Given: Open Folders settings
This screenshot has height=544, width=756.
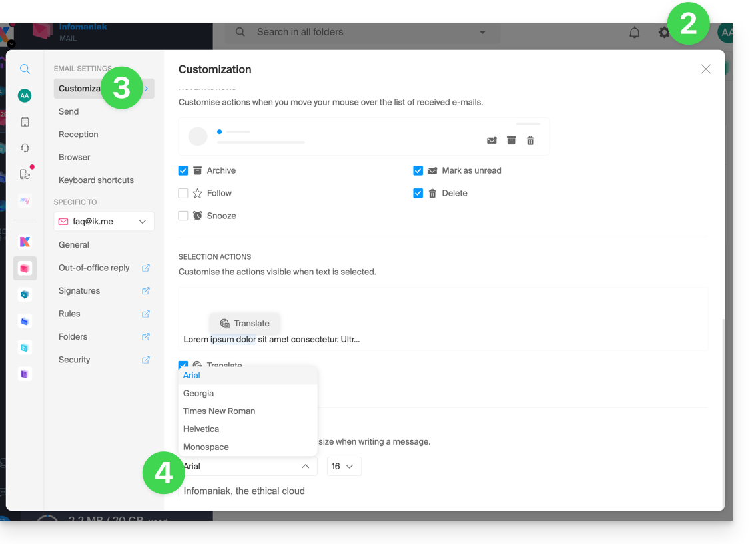Looking at the screenshot, I should (73, 337).
